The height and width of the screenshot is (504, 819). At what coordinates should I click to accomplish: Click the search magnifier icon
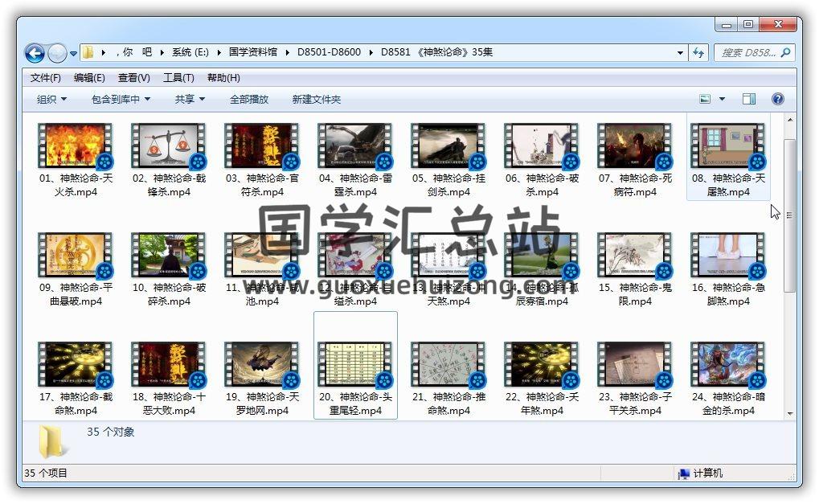785,53
